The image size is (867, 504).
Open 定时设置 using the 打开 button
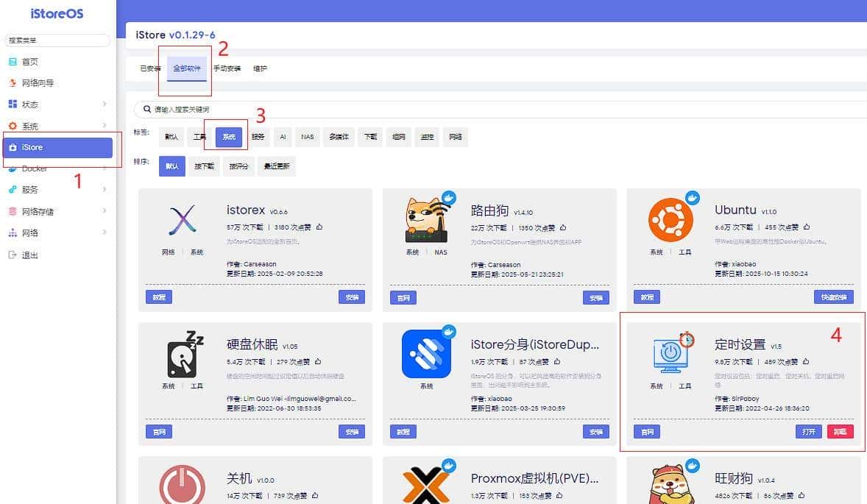click(x=808, y=432)
